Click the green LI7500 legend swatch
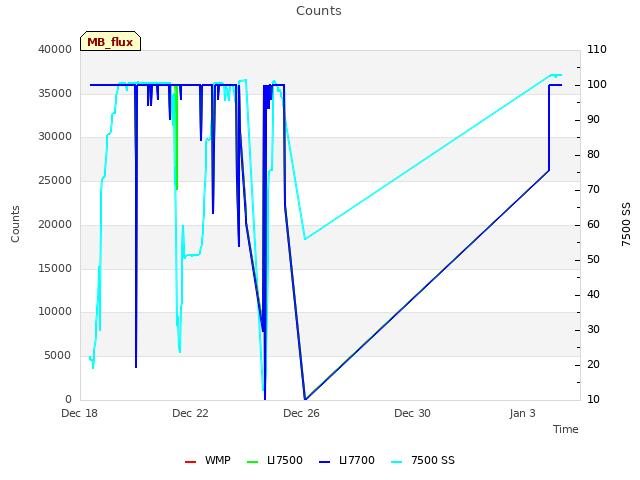This screenshot has width=640, height=480. (x=253, y=462)
